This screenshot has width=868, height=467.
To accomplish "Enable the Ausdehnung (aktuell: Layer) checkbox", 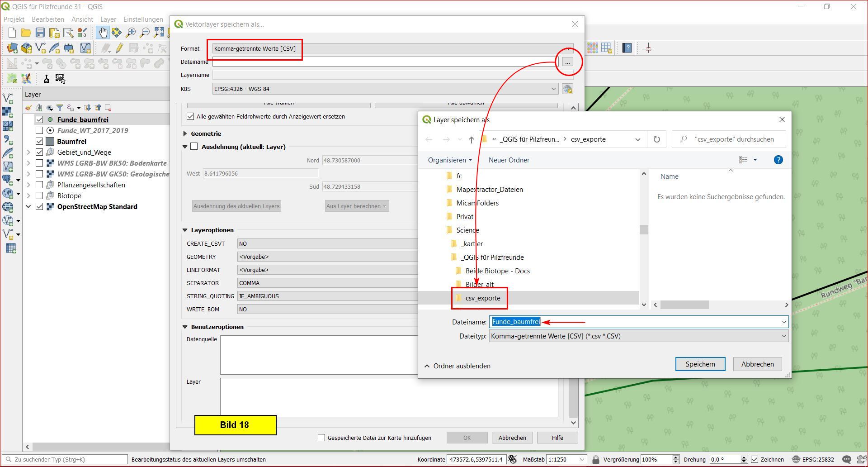I will click(x=194, y=147).
